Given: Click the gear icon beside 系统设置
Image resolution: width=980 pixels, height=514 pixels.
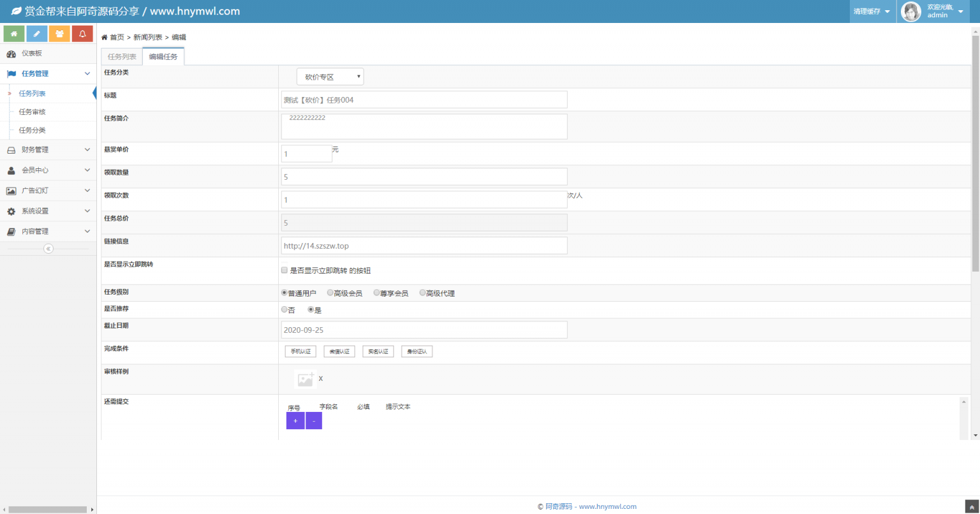Looking at the screenshot, I should pos(11,211).
